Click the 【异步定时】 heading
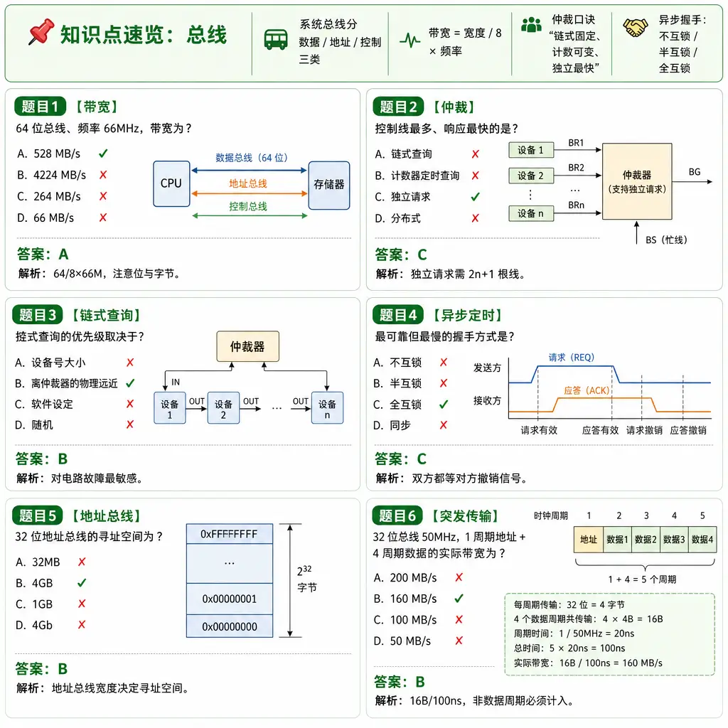This screenshot has height=728, width=728. [x=468, y=315]
